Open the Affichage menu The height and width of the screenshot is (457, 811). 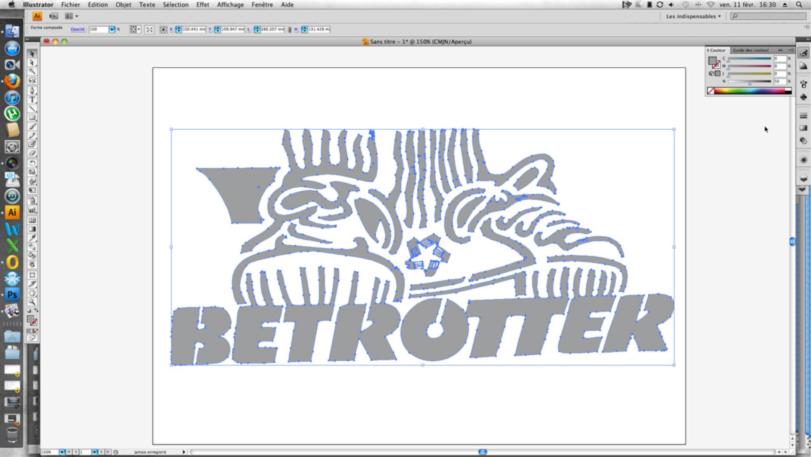[x=230, y=5]
